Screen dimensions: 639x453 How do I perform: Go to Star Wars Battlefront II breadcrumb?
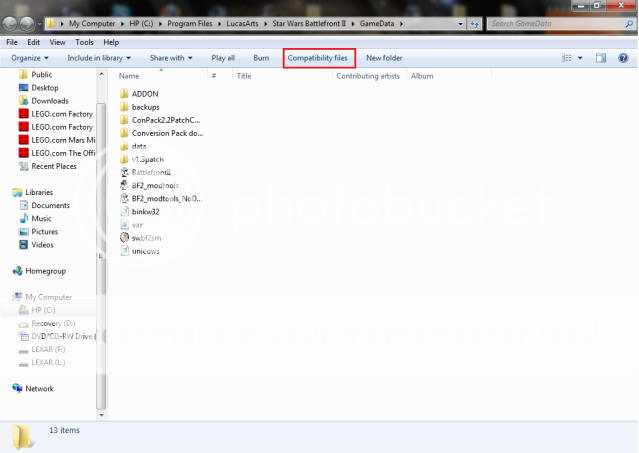pos(309,24)
